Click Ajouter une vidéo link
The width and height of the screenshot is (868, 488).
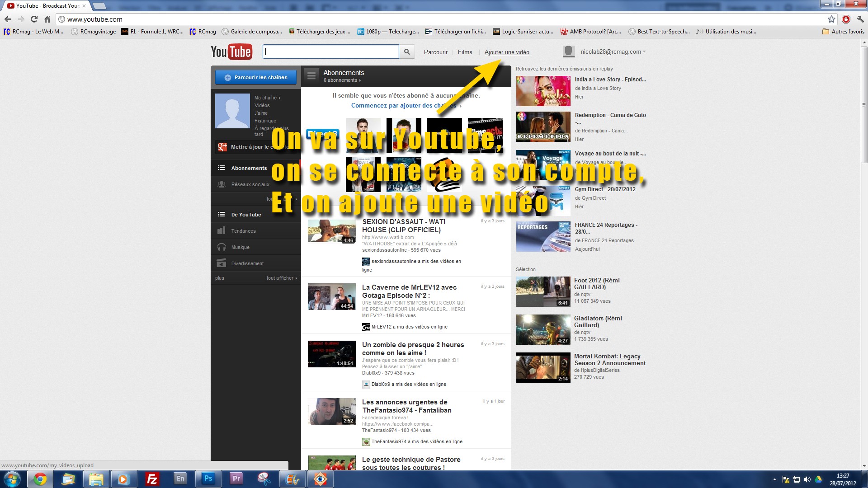click(x=507, y=52)
